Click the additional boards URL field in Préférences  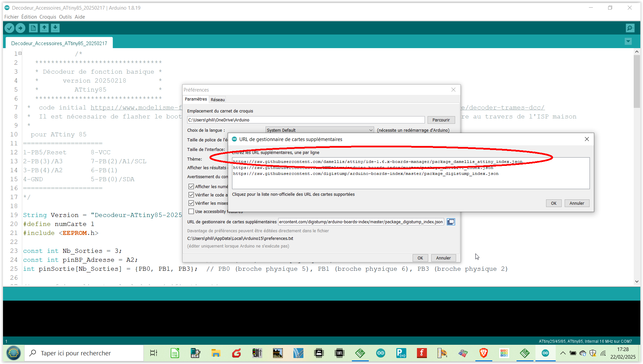(361, 222)
